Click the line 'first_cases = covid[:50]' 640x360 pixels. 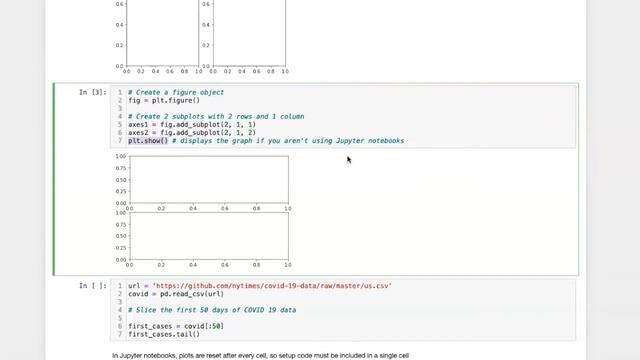176,326
